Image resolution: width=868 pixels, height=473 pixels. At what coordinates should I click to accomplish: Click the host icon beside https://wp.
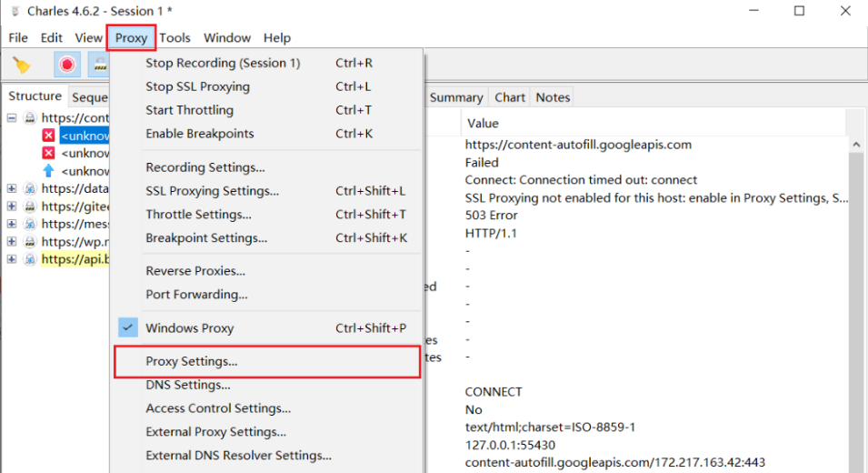coord(30,241)
